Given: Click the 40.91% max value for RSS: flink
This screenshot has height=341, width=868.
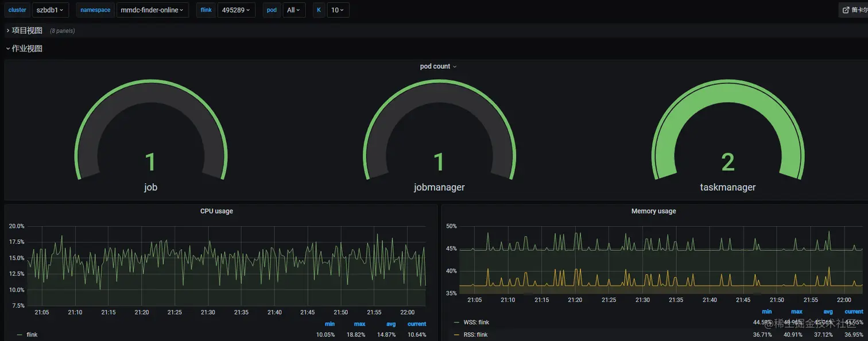Looking at the screenshot, I should [793, 335].
